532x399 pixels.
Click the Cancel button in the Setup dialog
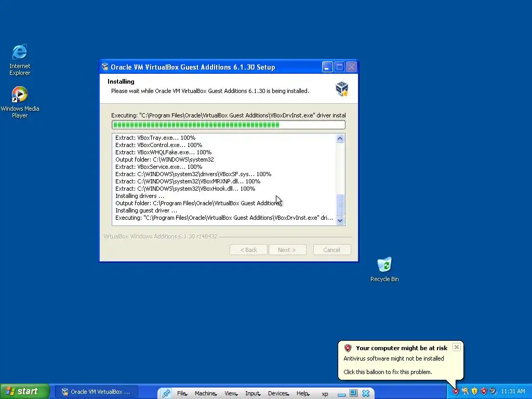(332, 250)
